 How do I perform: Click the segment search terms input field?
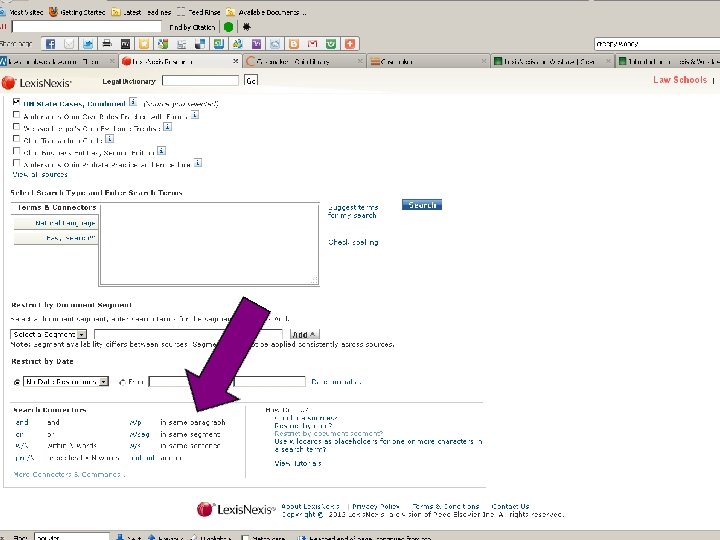188,334
